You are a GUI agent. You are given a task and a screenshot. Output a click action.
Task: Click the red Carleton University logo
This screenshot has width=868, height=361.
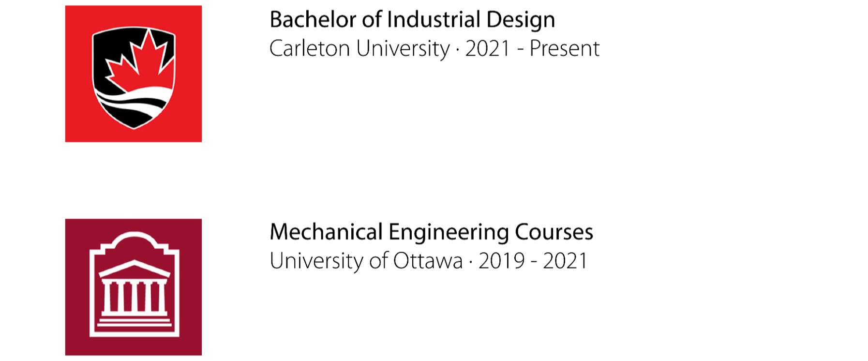134,74
